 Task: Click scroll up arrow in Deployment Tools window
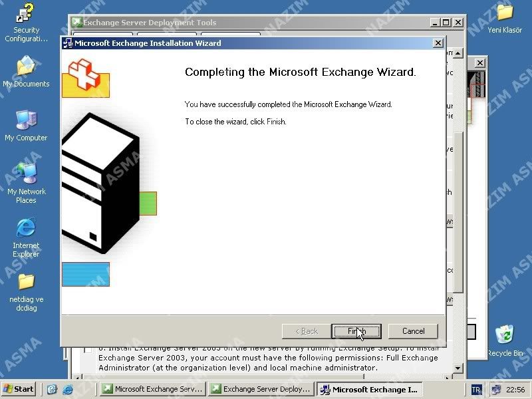pyautogui.click(x=458, y=53)
